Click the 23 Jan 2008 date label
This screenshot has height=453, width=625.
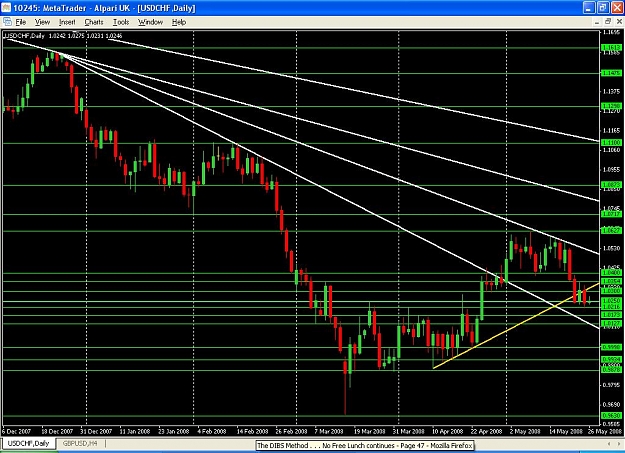coord(173,431)
